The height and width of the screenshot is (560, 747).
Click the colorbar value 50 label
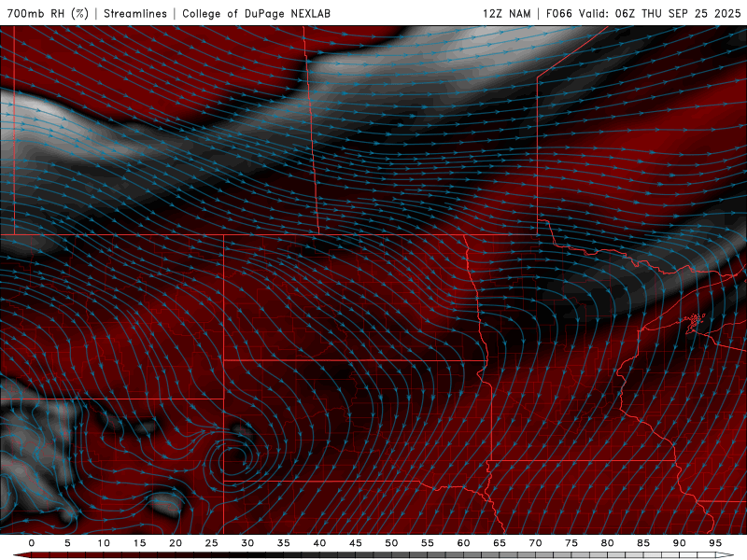tap(391, 543)
